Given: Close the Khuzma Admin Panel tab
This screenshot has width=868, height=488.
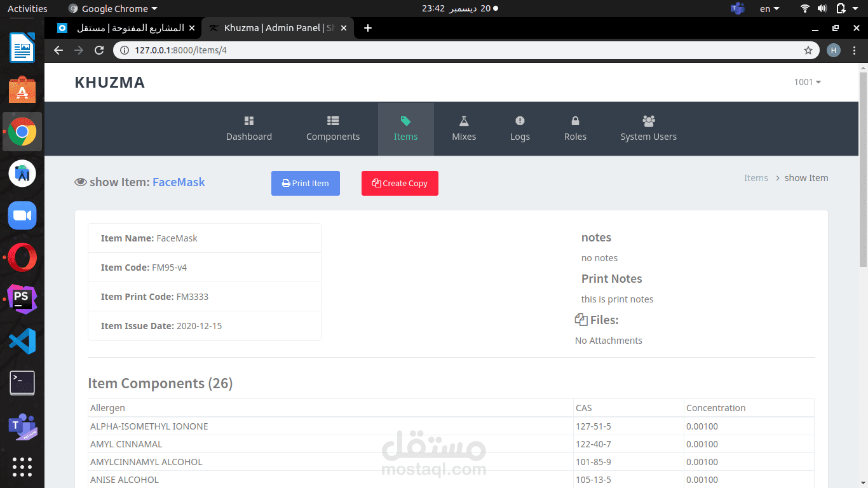Looking at the screenshot, I should pyautogui.click(x=344, y=28).
